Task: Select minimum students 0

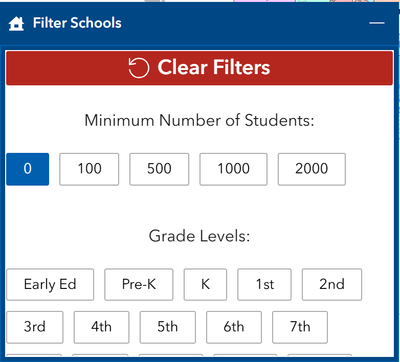Action: point(28,169)
